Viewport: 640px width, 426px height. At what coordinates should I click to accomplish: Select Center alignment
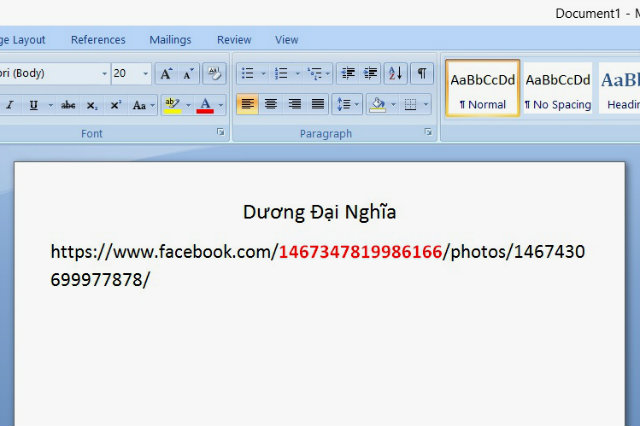[271, 104]
